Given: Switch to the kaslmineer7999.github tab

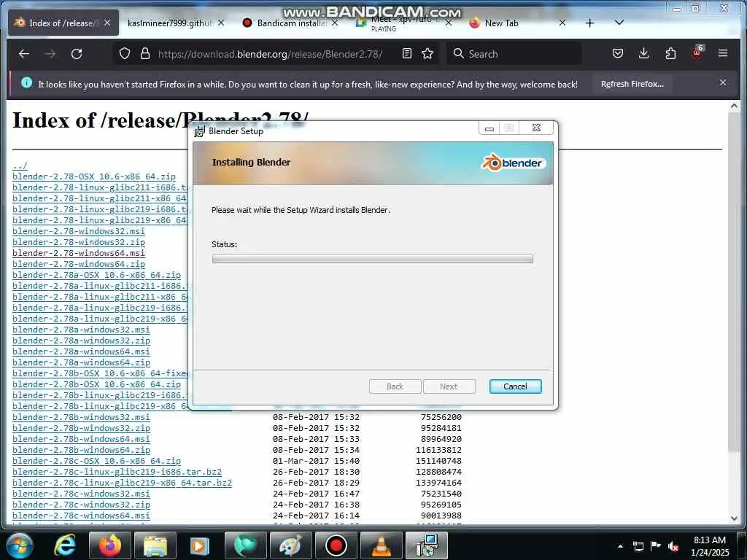Looking at the screenshot, I should tap(169, 23).
